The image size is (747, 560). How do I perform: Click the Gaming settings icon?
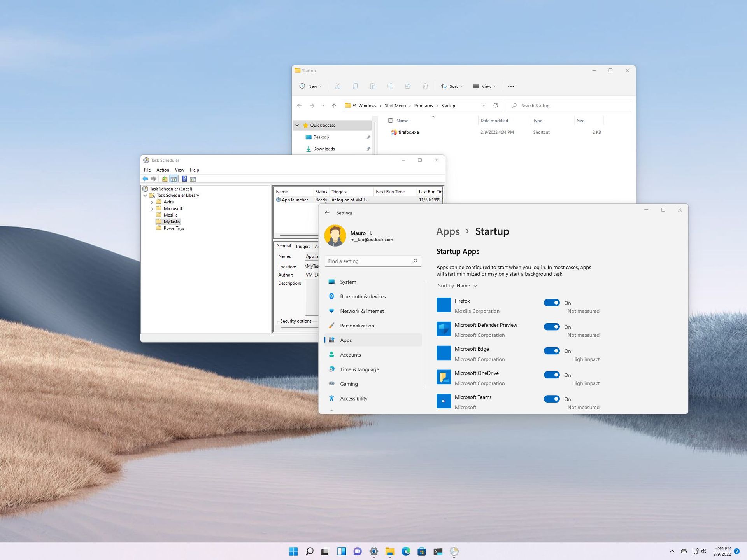(x=332, y=383)
